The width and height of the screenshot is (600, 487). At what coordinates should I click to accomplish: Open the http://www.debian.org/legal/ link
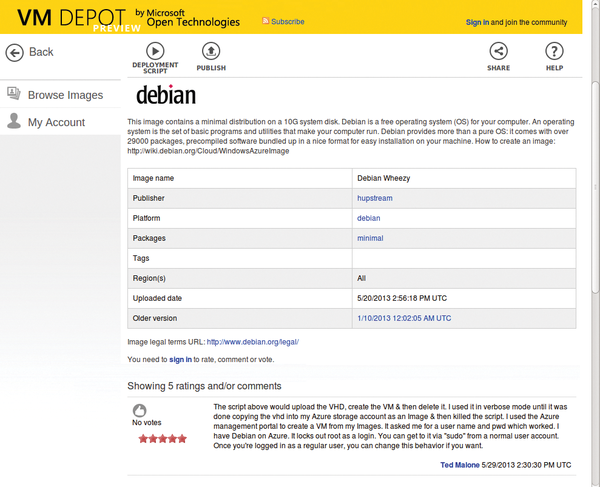tap(253, 342)
